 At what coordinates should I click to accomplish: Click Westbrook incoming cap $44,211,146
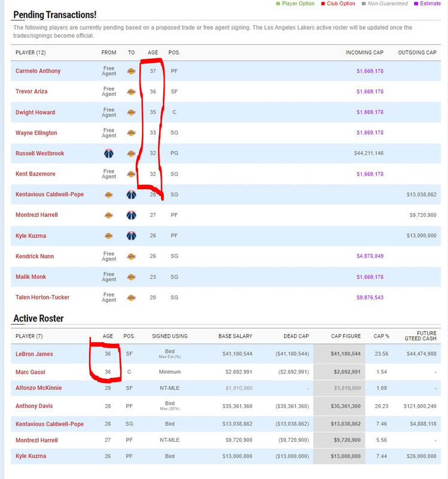pyautogui.click(x=368, y=153)
